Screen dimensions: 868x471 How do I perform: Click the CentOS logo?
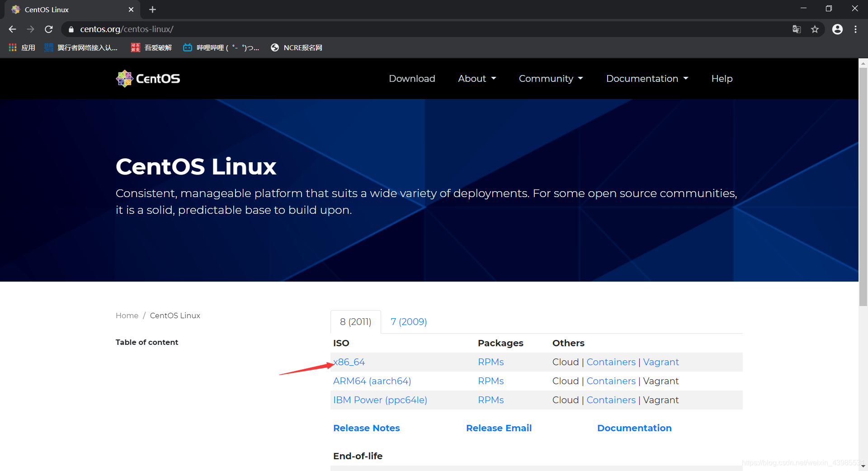click(x=148, y=79)
